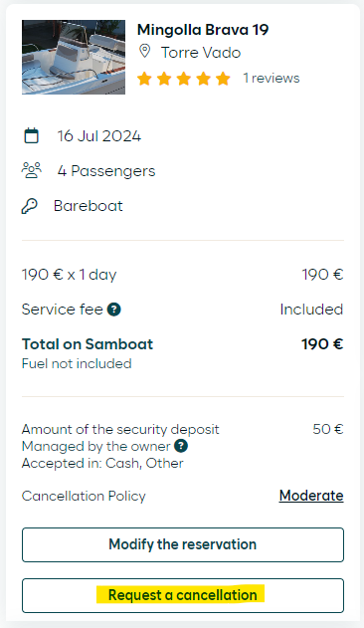Open the Managed by the owner help icon

(181, 446)
